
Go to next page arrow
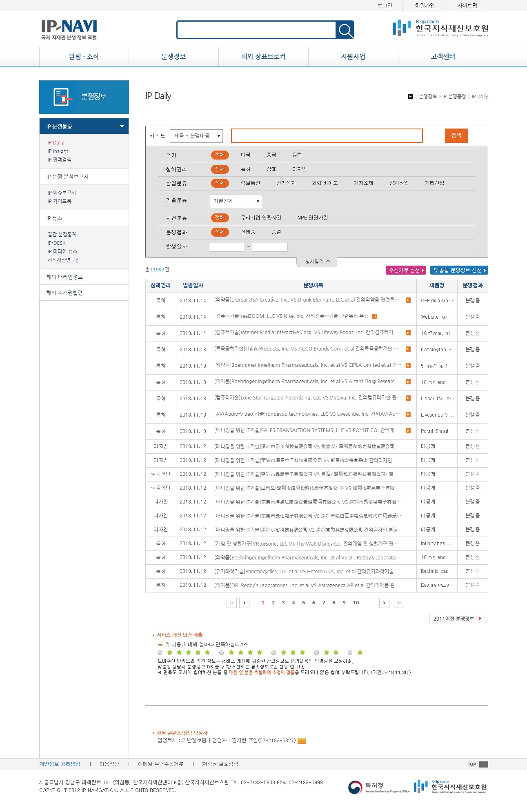tap(384, 603)
